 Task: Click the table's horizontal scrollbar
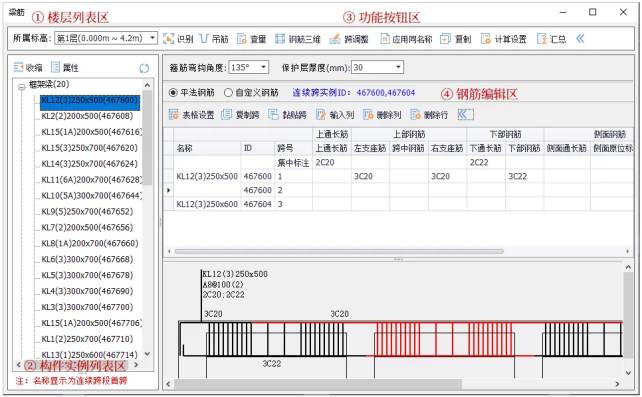339,251
